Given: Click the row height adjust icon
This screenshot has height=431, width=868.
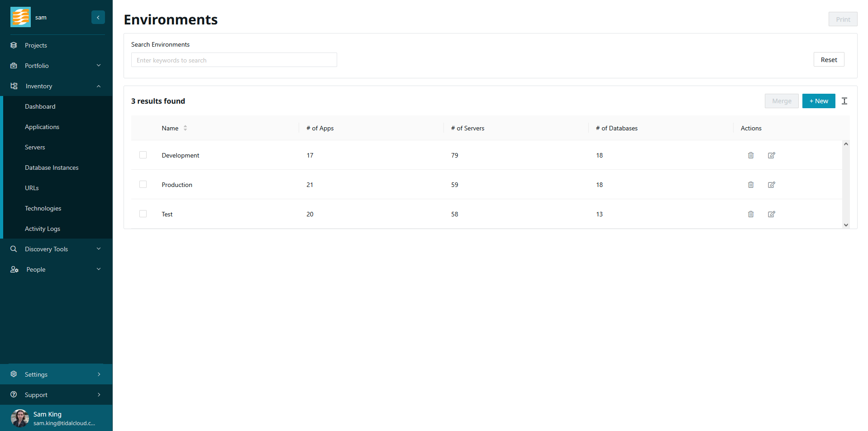Looking at the screenshot, I should click(844, 101).
